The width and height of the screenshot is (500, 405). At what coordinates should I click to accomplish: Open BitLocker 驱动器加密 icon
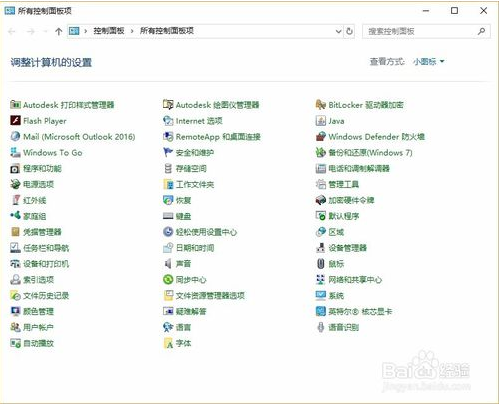pyautogui.click(x=320, y=105)
